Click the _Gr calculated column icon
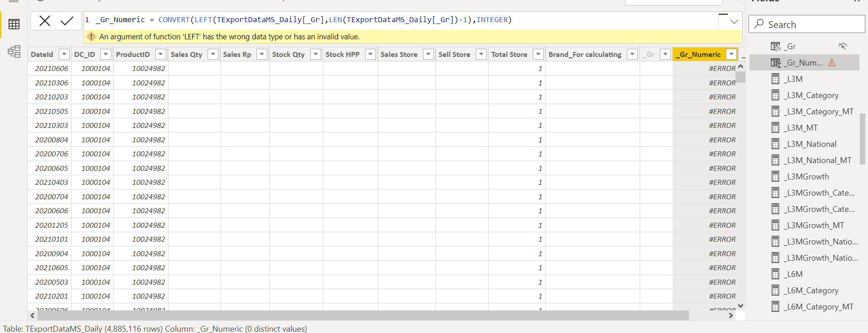 point(776,46)
